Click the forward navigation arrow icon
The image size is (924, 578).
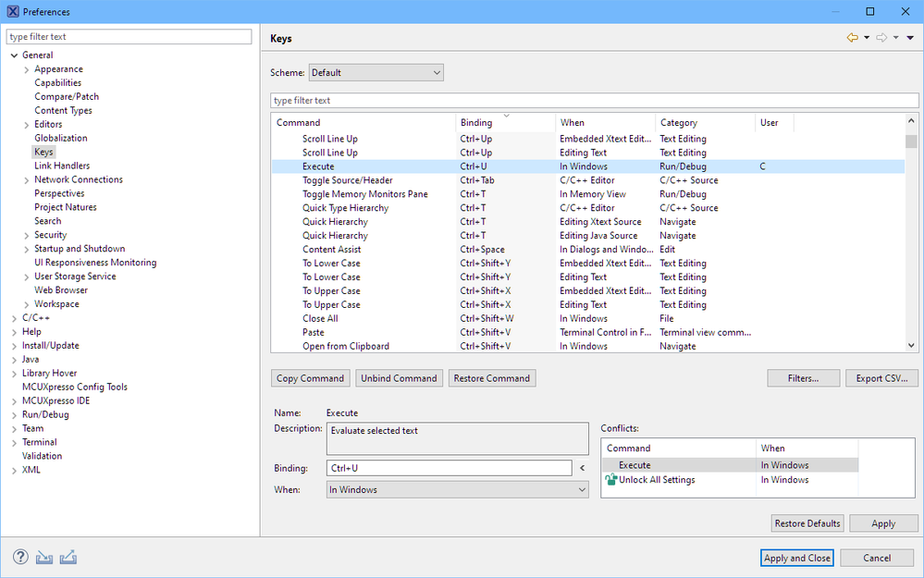[881, 38]
